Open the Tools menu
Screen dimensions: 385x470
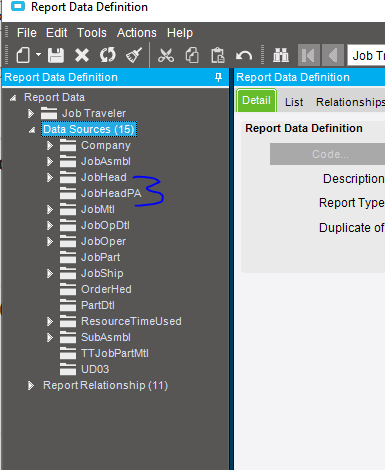92,33
